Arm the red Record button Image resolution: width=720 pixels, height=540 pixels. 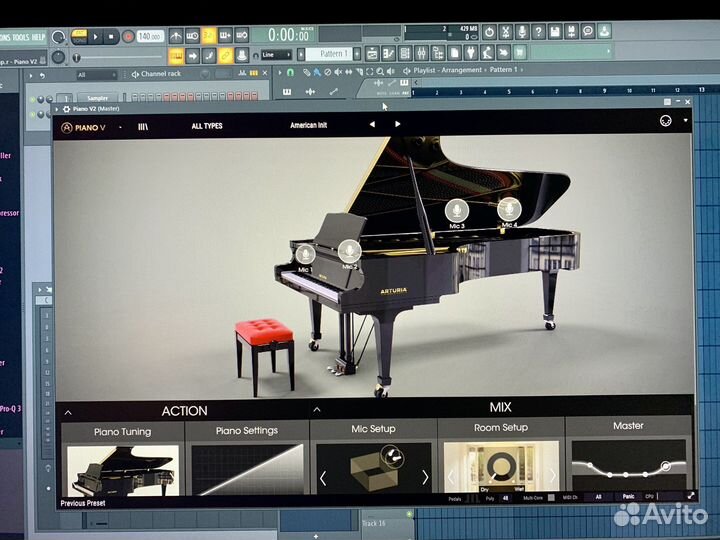(128, 37)
